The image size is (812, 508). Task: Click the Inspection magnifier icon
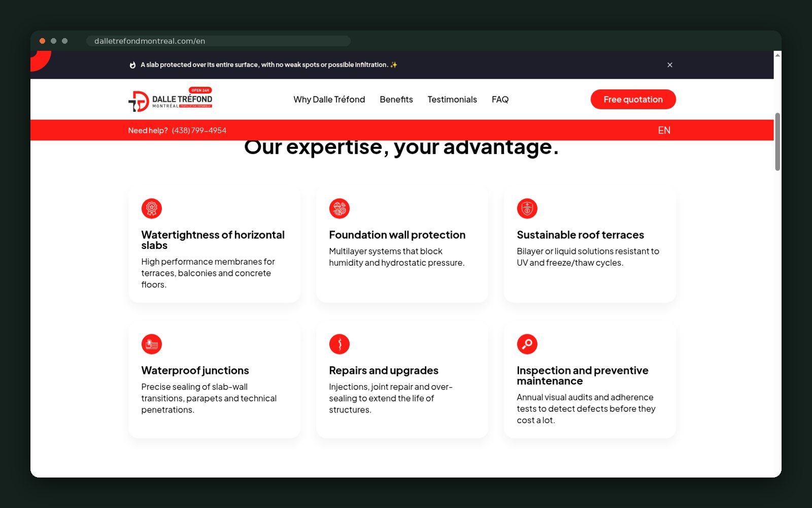coord(527,344)
